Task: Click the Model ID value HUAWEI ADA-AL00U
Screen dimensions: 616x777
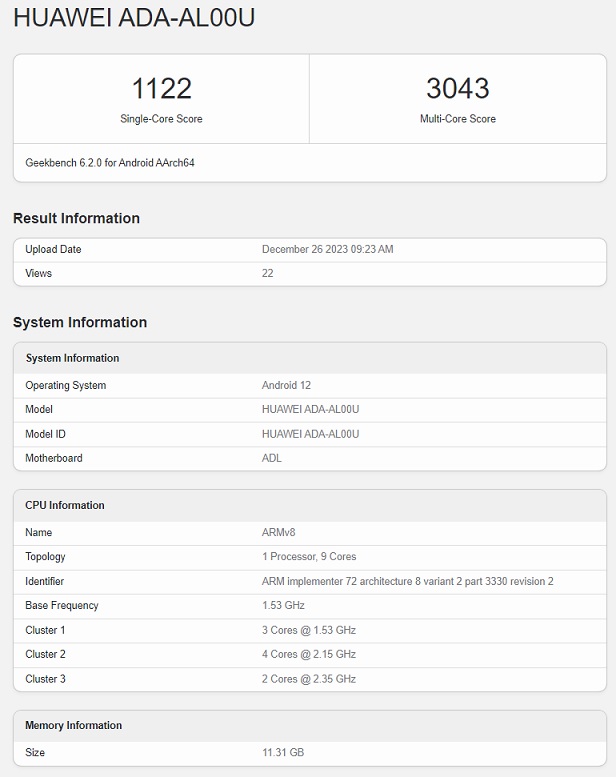Action: tap(310, 434)
